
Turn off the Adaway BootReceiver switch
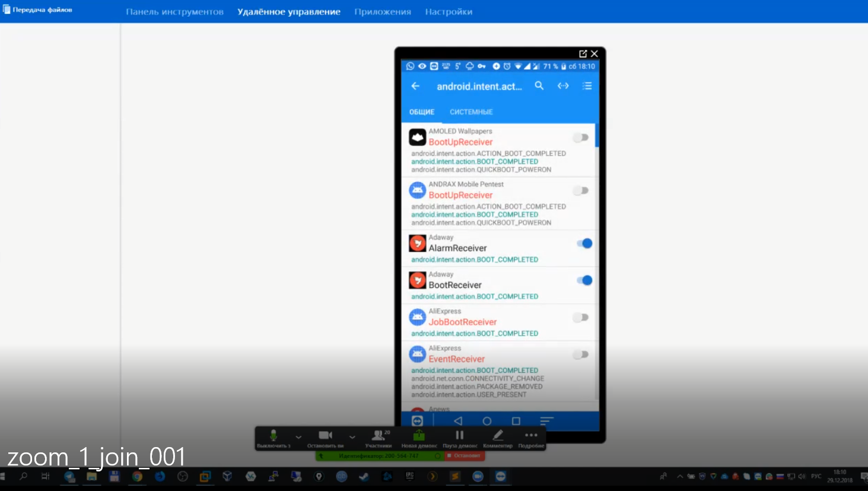pyautogui.click(x=584, y=280)
